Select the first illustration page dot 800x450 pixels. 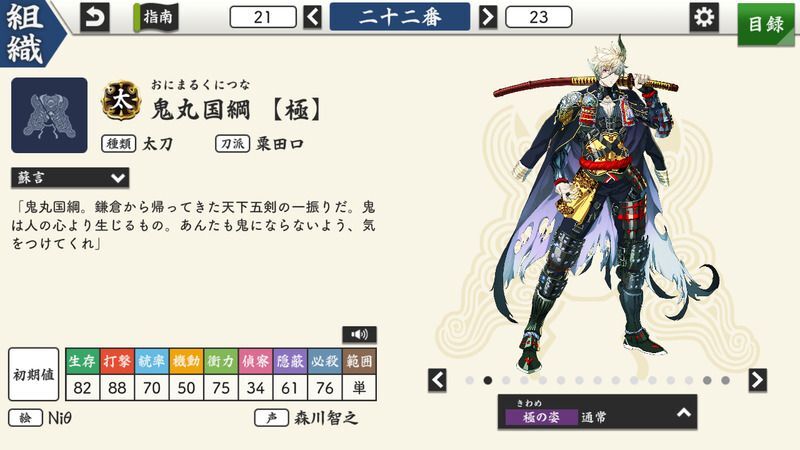coord(470,381)
